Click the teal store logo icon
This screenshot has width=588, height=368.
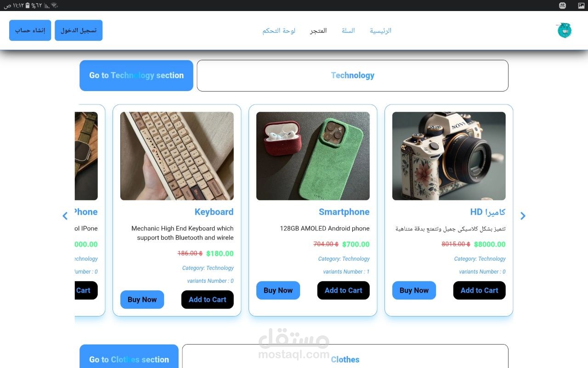[x=564, y=30]
